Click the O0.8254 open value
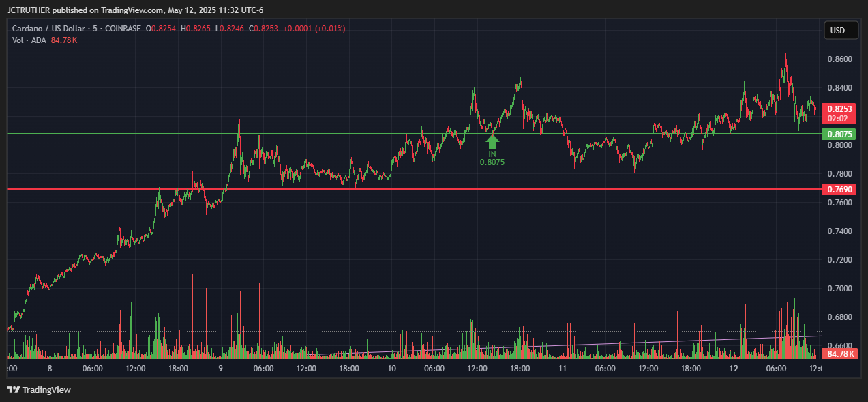The image size is (868, 402). tap(161, 29)
